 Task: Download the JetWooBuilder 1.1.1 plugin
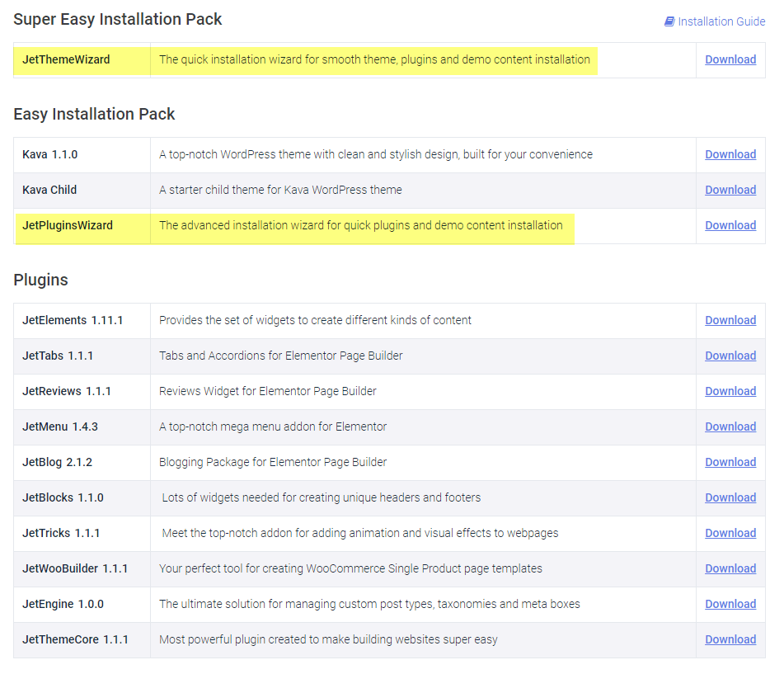click(730, 568)
